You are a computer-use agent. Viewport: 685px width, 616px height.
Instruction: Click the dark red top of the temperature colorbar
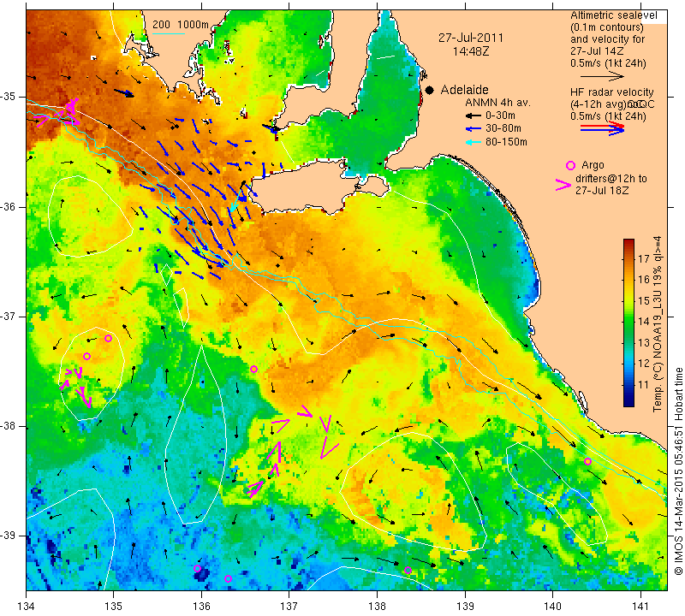coord(628,243)
